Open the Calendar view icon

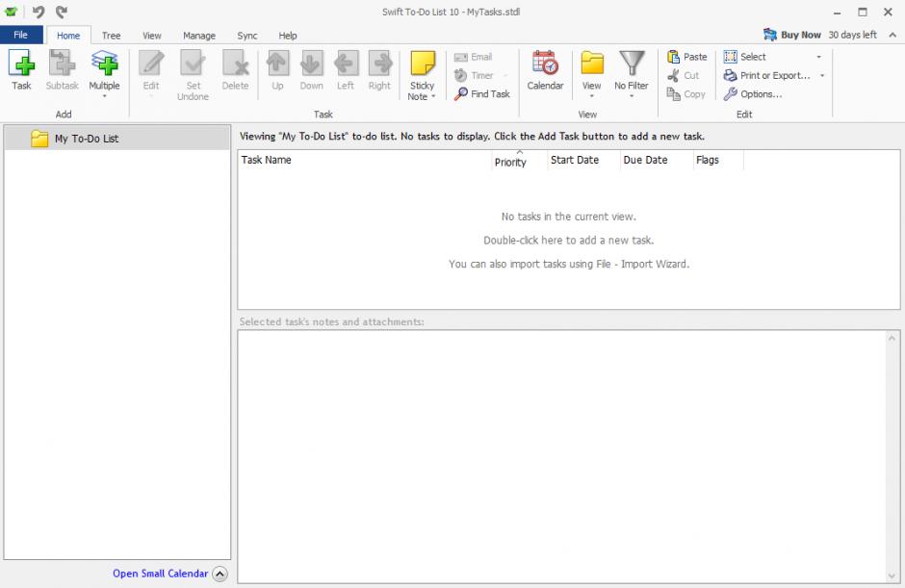545,64
